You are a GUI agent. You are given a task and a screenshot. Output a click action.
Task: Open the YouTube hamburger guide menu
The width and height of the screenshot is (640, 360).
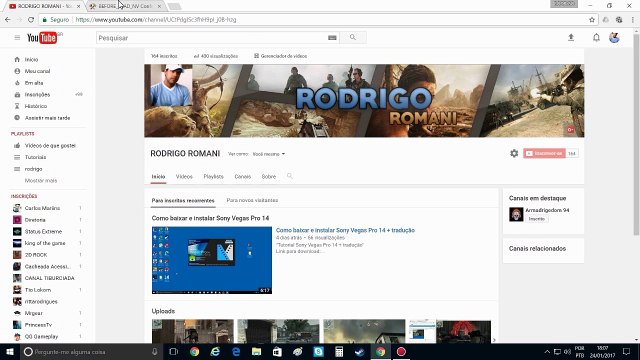point(17,38)
